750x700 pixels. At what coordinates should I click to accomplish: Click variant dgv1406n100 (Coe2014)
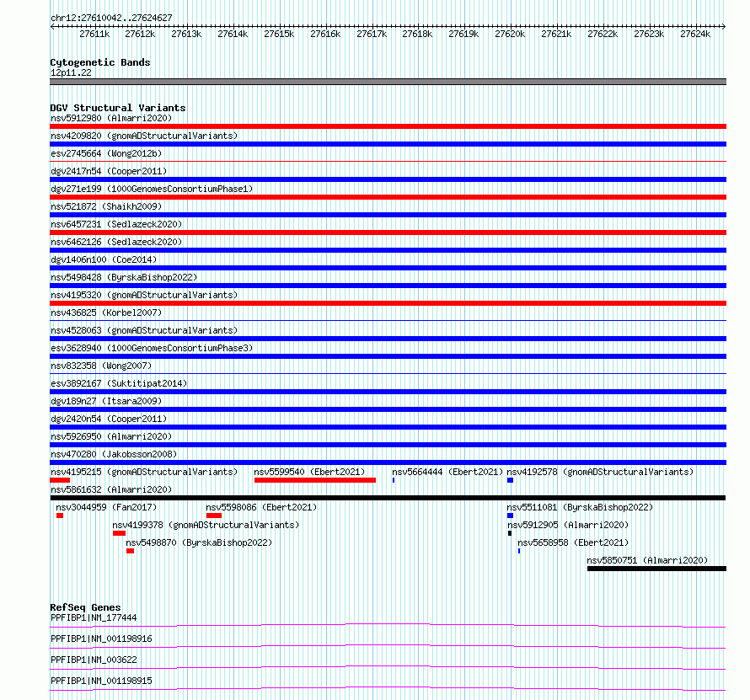click(104, 259)
